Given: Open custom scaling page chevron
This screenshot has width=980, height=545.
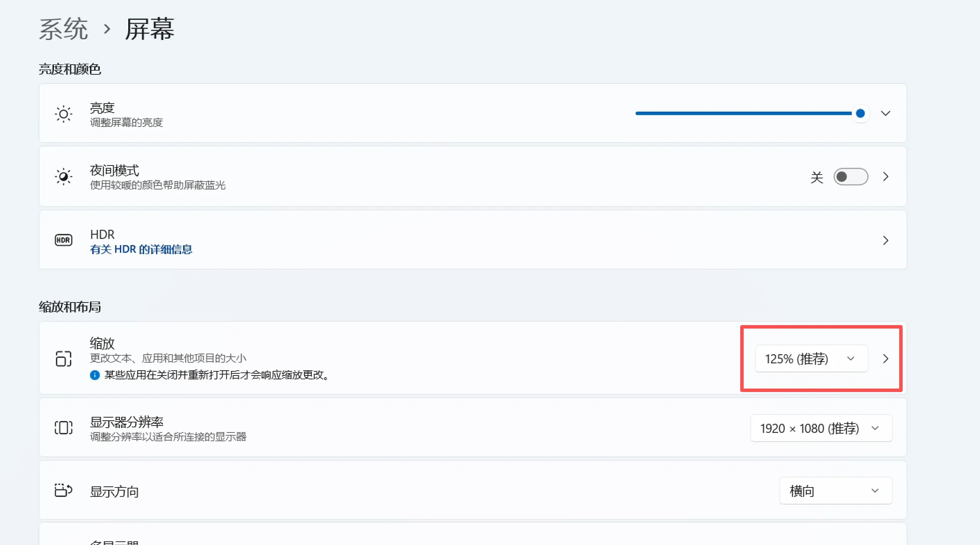Looking at the screenshot, I should (885, 359).
